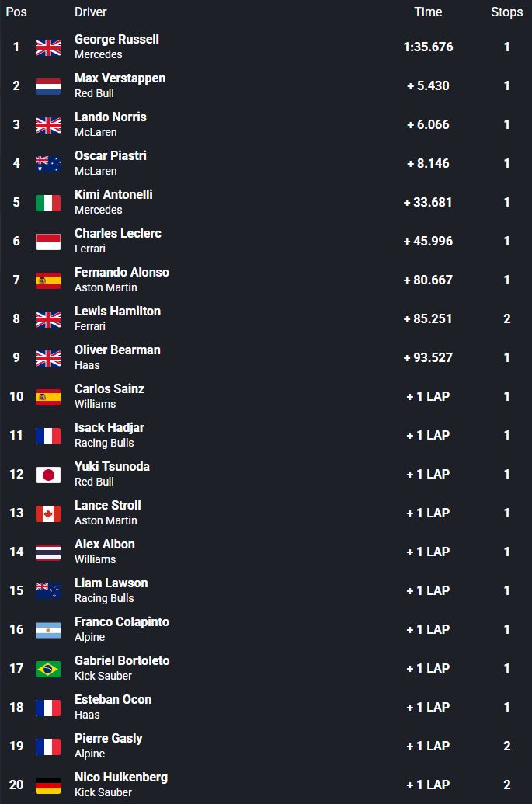The width and height of the screenshot is (532, 804).
Task: Click the Thai flag next to Alex Albon
Action: 48,552
